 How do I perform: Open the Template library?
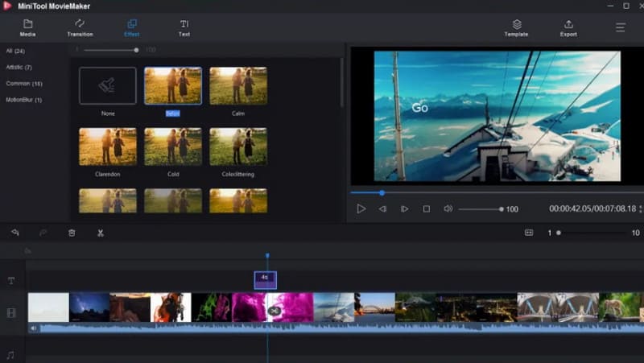coord(516,28)
